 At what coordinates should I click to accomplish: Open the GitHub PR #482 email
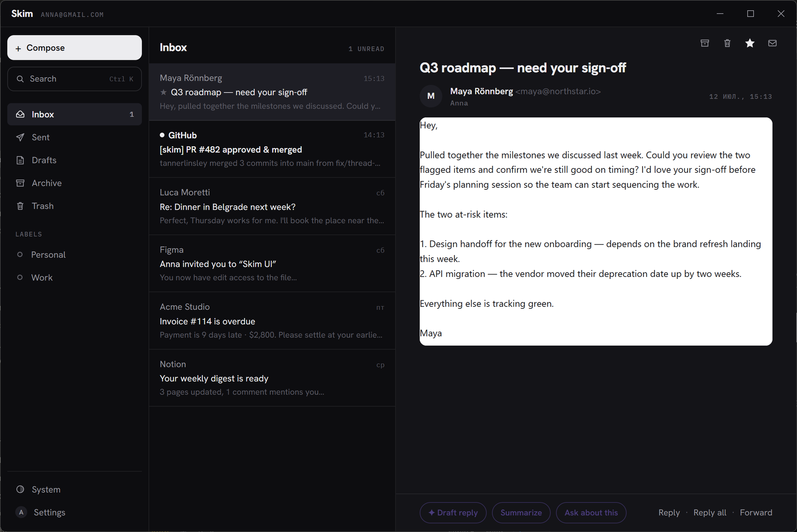(272, 149)
